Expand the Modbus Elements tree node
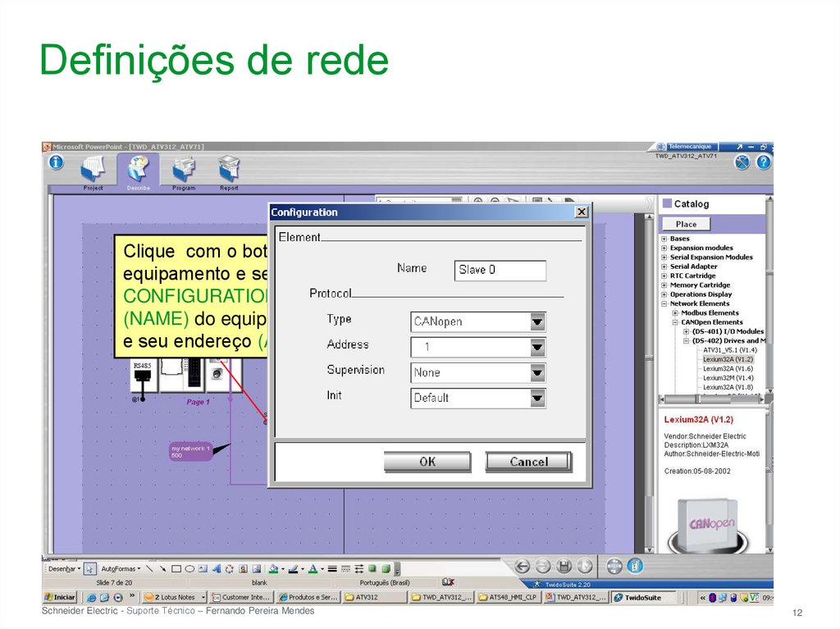The height and width of the screenshot is (629, 840). click(x=674, y=313)
